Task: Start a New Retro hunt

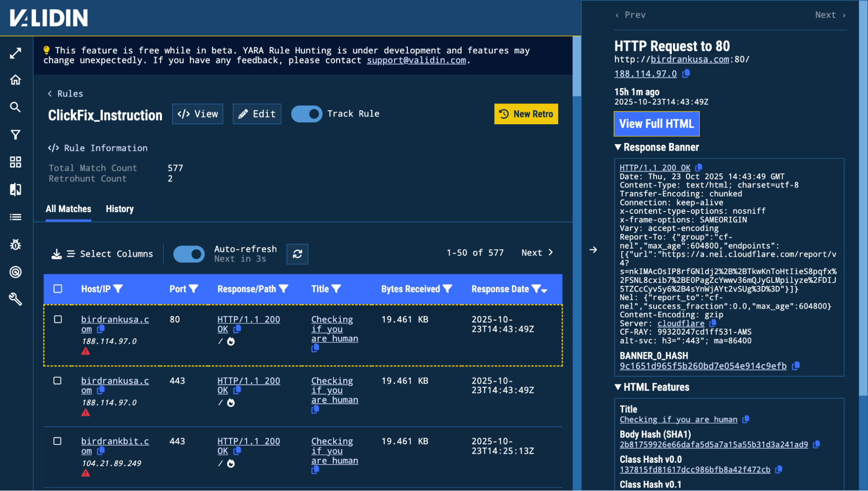Action: (x=526, y=114)
